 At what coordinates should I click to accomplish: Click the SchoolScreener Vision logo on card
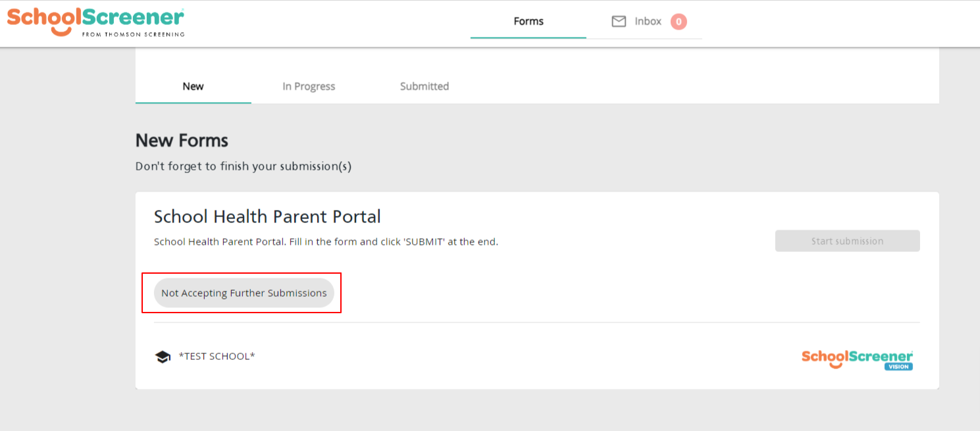point(857,359)
